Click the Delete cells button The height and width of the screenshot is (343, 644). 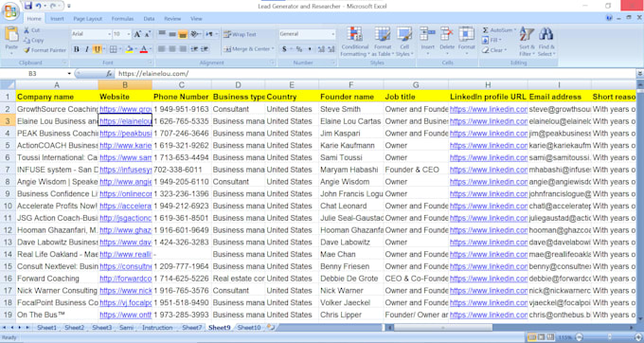coord(447,41)
